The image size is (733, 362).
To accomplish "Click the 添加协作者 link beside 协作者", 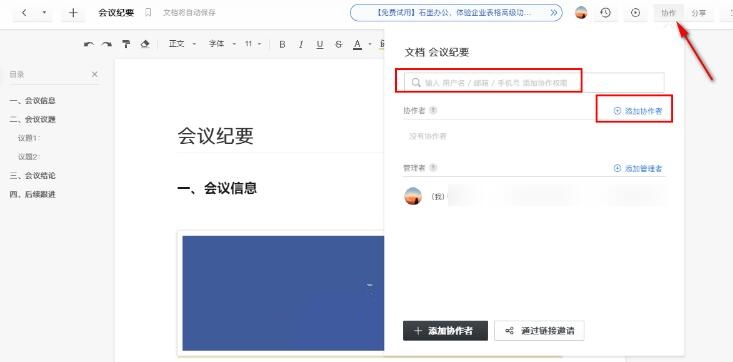I will (x=638, y=111).
